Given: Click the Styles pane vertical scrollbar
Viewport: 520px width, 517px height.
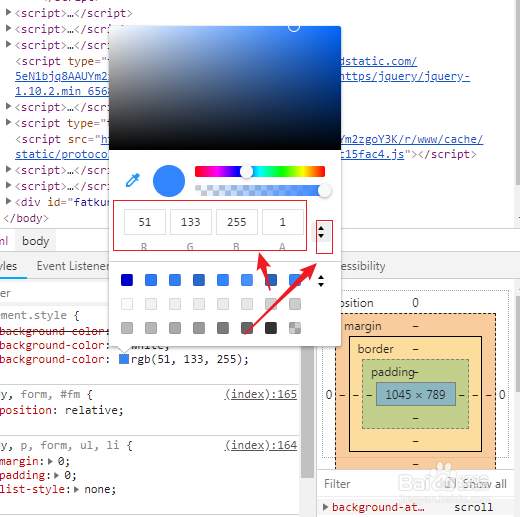Looking at the screenshot, I should tap(307, 413).
